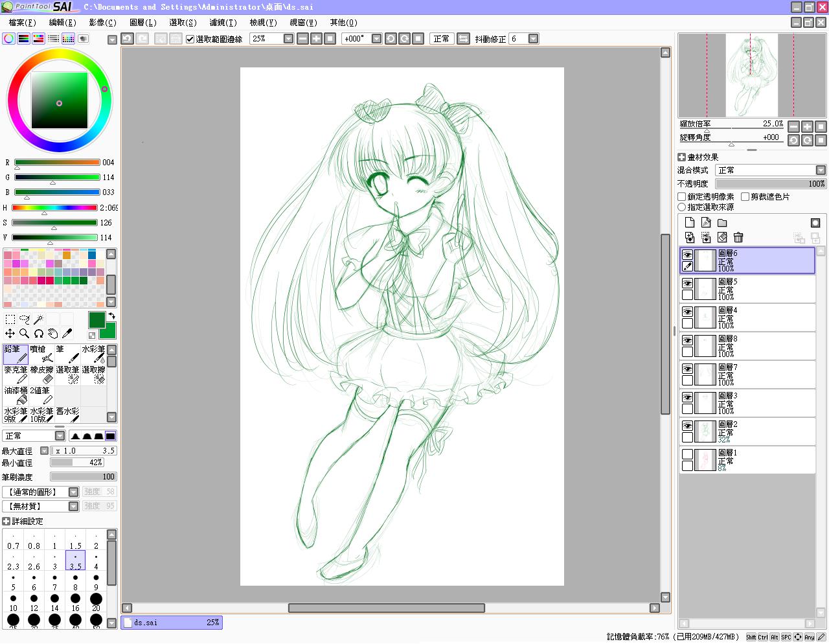Choose the 噴槍 airbrush tool
The height and width of the screenshot is (644, 829).
[41, 354]
